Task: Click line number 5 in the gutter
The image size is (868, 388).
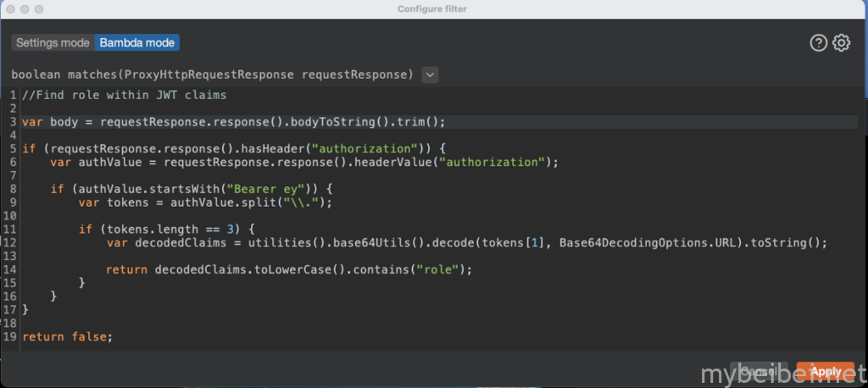Action: [x=14, y=149]
